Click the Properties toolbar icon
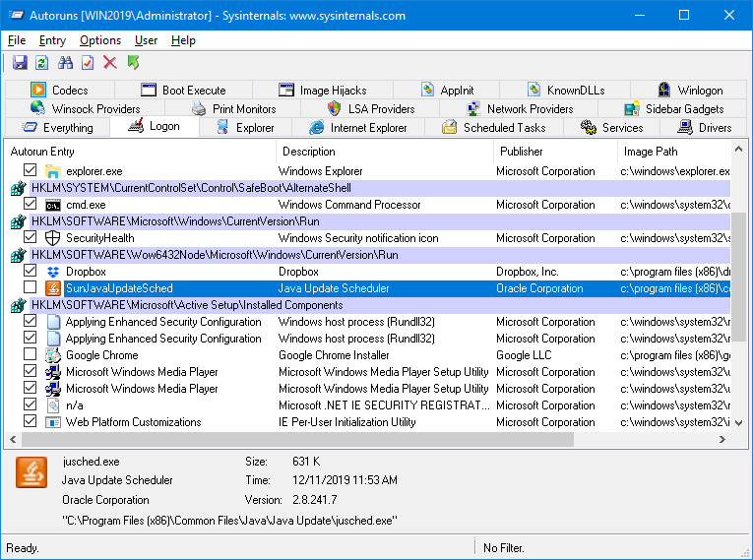This screenshot has width=753, height=560. (88, 63)
